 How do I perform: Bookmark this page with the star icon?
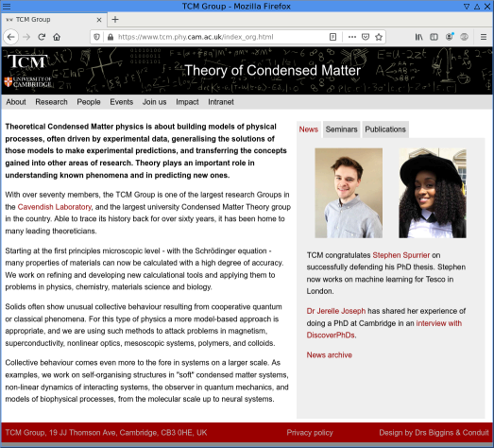click(379, 37)
